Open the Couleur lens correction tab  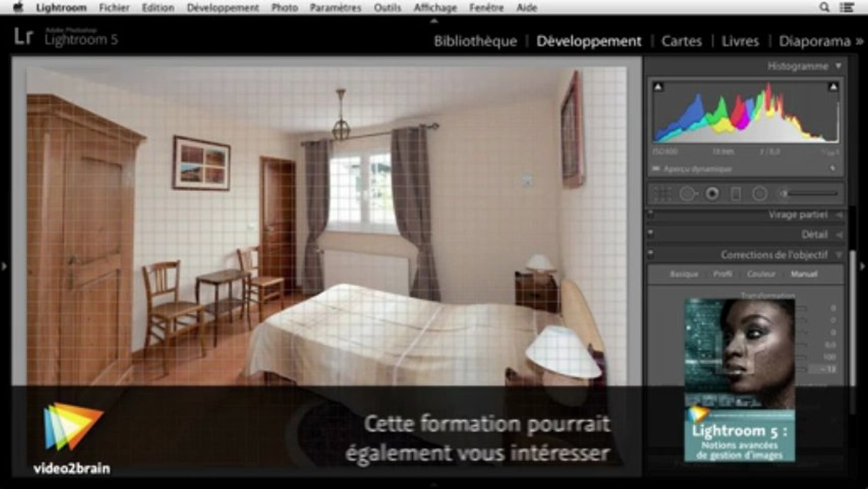click(x=761, y=274)
